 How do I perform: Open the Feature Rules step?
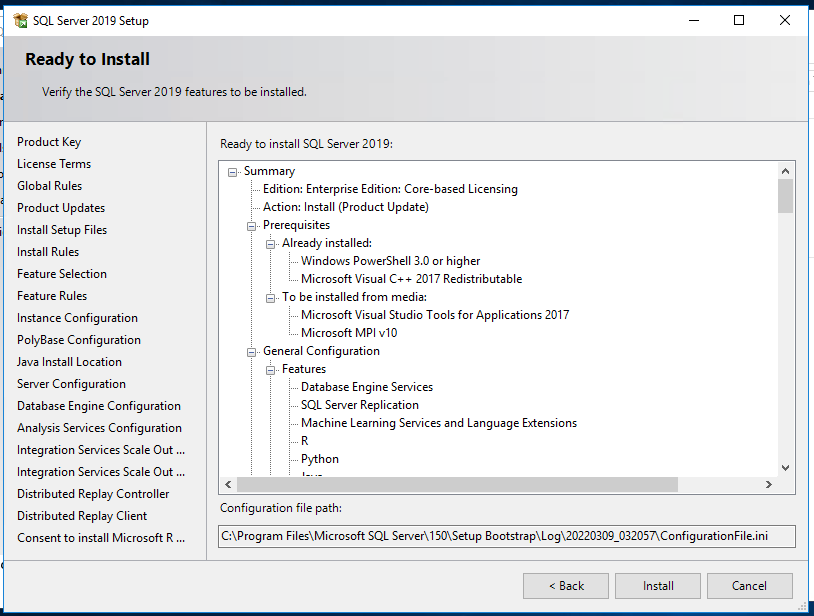coord(52,296)
